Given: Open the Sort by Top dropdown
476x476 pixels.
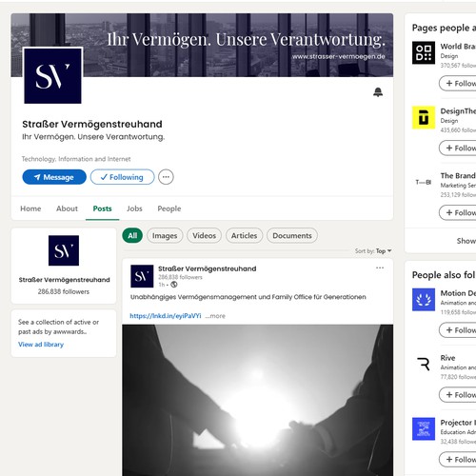Looking at the screenshot, I should (373, 251).
